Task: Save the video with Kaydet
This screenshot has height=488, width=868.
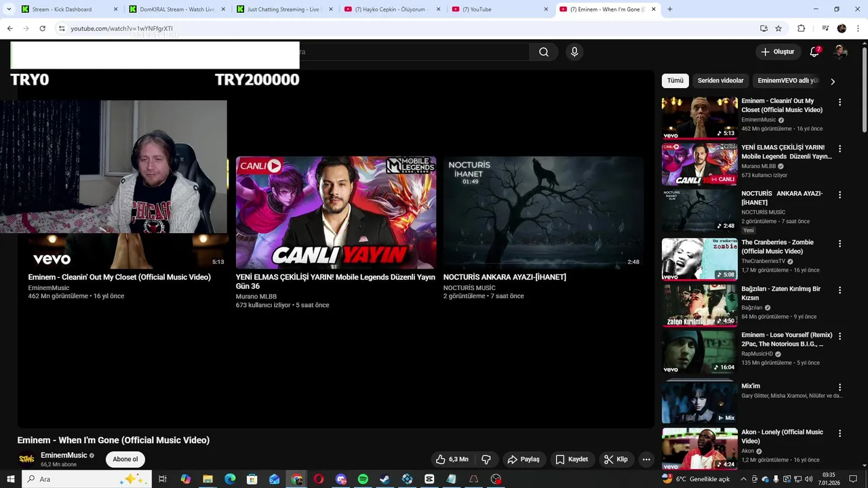Action: click(572, 460)
